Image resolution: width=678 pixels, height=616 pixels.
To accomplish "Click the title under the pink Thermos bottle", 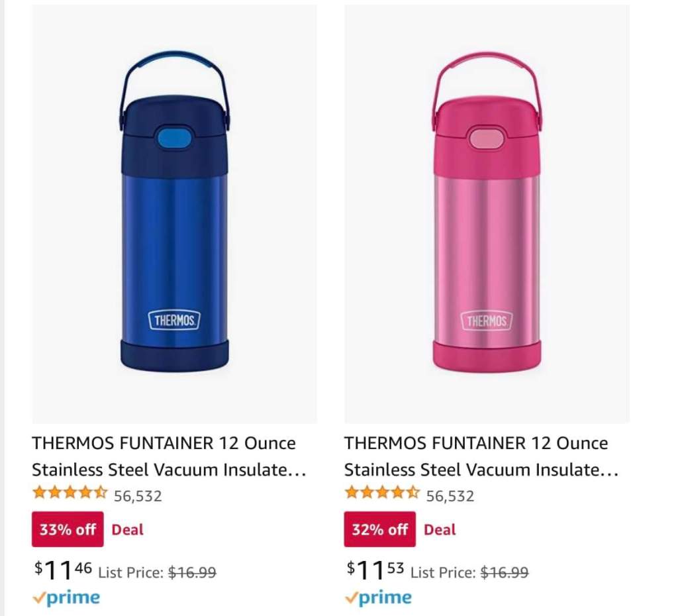I will (x=481, y=456).
